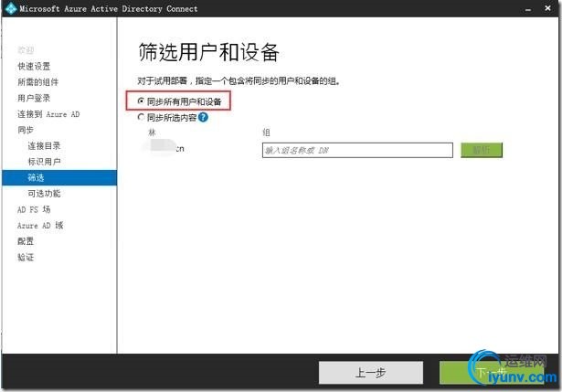Choose the sync selected content radio option

tap(141, 117)
